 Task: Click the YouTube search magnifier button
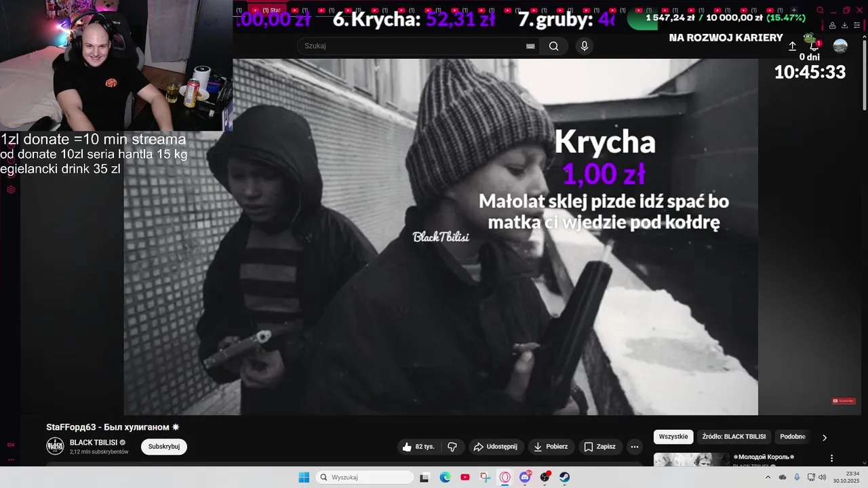tap(553, 46)
